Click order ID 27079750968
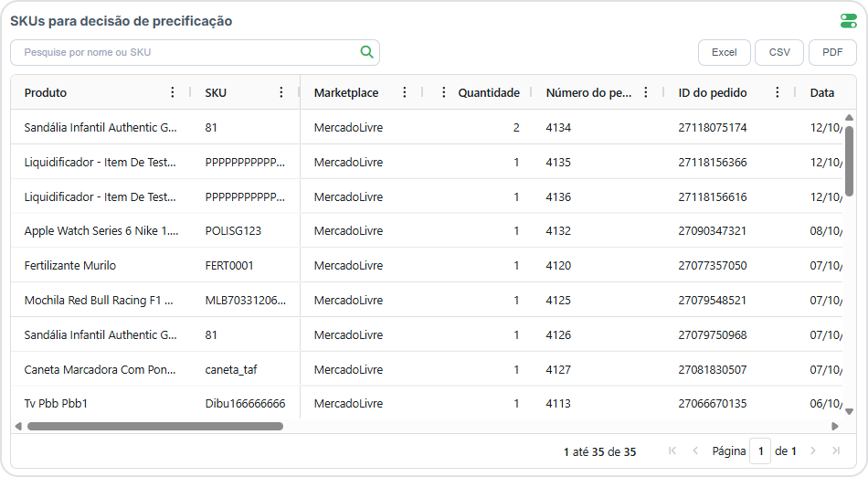This screenshot has width=868, height=477. (713, 334)
